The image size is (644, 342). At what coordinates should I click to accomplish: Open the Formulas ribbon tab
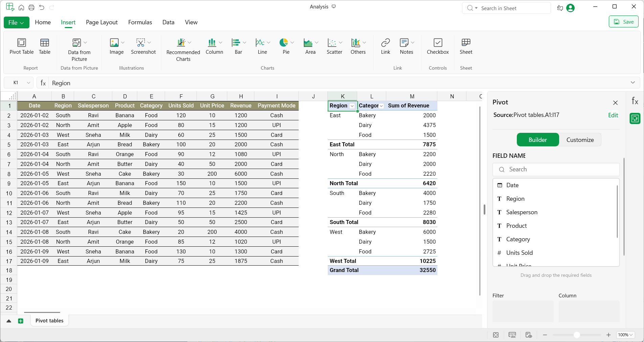coord(140,22)
